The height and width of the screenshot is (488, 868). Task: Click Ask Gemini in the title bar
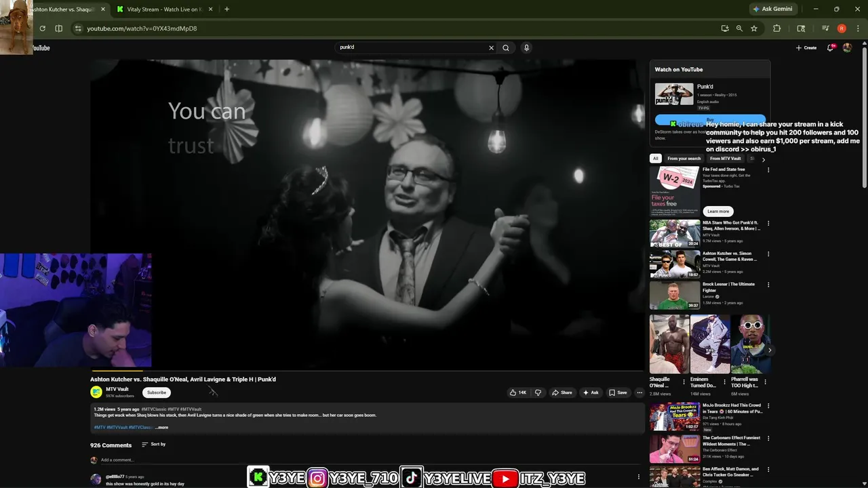click(772, 9)
